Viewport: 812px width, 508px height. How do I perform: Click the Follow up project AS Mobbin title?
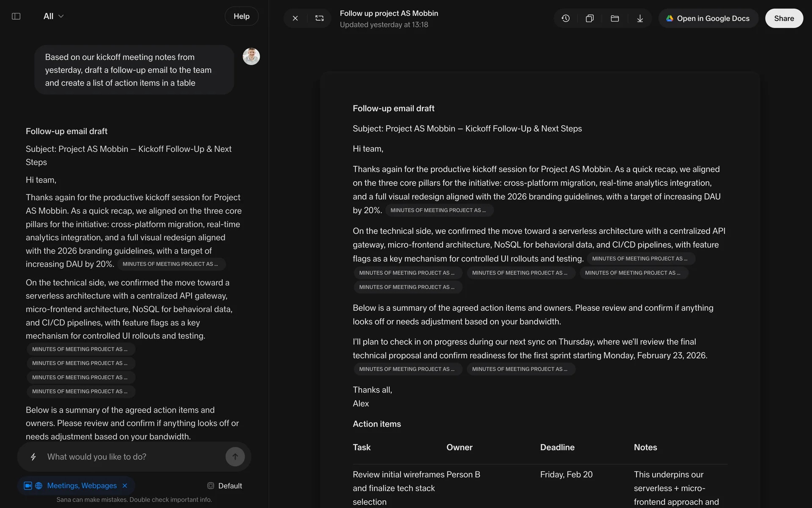click(389, 14)
